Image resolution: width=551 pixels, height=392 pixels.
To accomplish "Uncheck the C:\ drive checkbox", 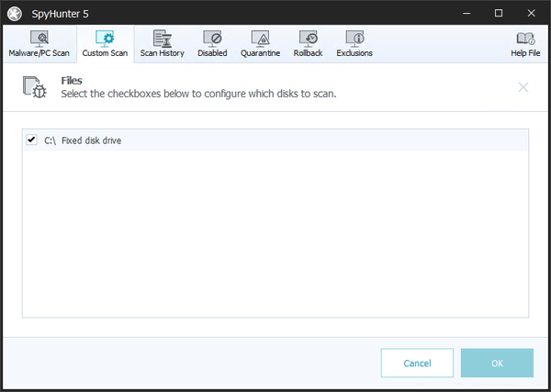I will pos(32,140).
